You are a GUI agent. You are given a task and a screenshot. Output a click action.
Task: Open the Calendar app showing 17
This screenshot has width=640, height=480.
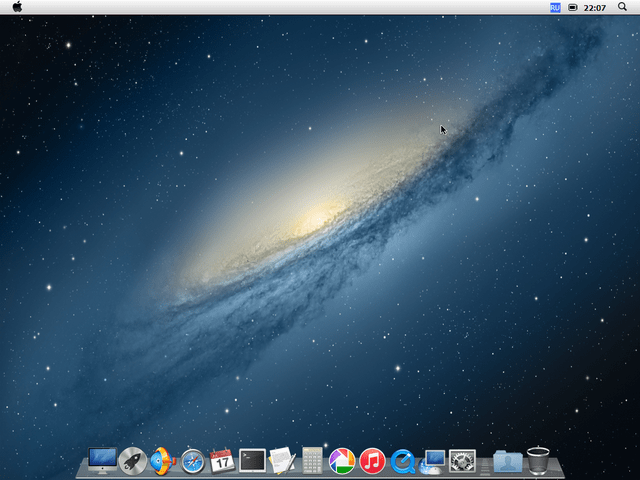(222, 460)
